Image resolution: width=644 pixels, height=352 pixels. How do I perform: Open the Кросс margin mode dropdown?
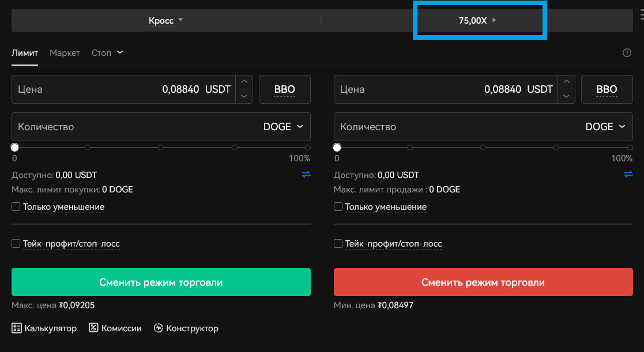tap(167, 20)
